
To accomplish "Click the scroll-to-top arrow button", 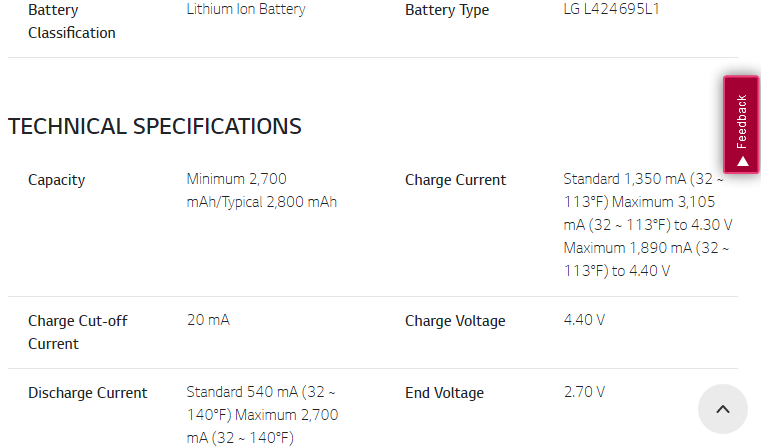I will [x=722, y=409].
